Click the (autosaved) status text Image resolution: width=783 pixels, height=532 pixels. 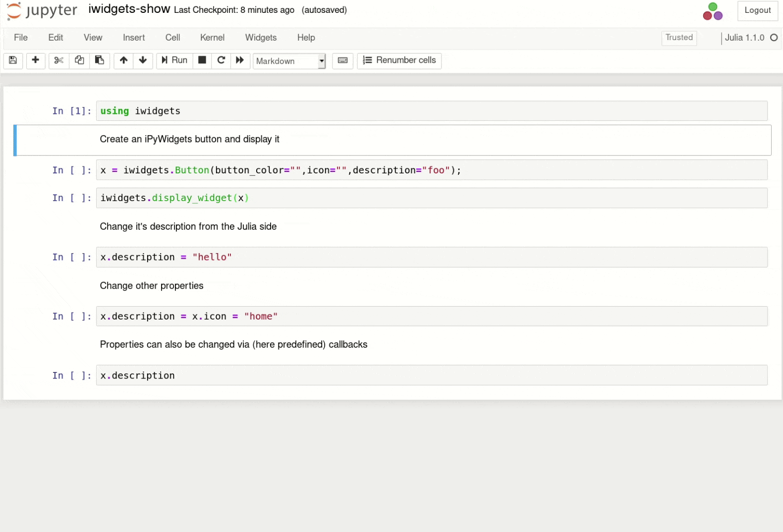click(324, 10)
